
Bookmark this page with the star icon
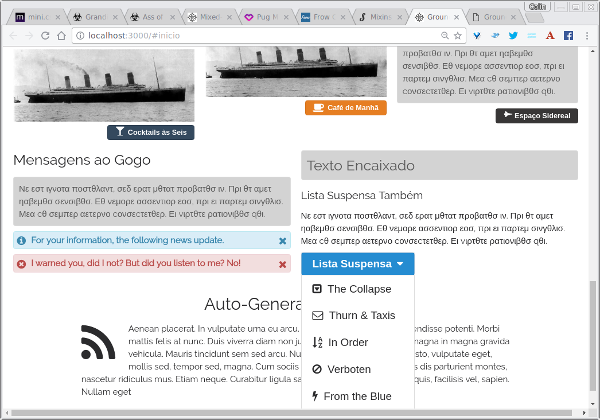(x=458, y=36)
